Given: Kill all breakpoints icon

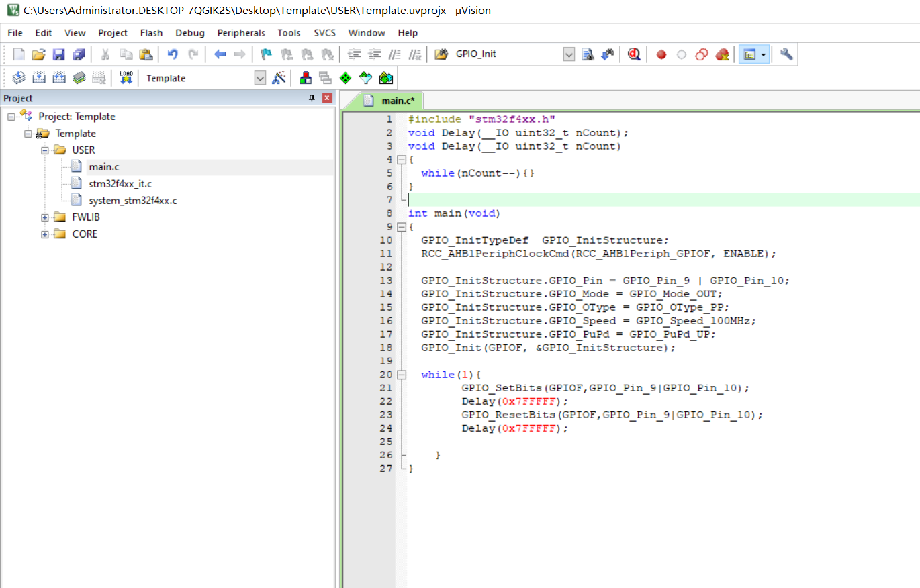Looking at the screenshot, I should click(723, 54).
